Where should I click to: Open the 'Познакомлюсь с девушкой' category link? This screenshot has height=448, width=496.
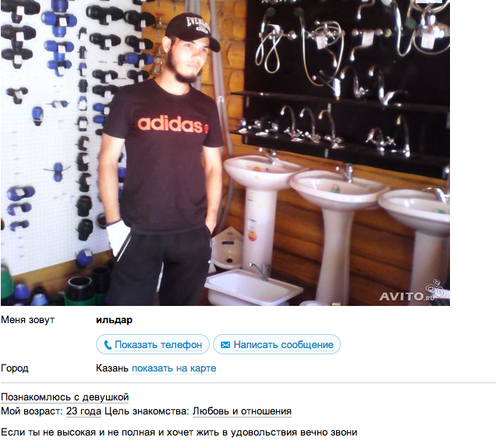65,397
